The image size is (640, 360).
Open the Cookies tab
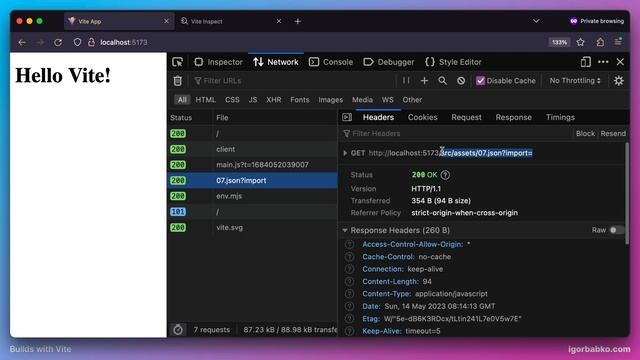coord(422,117)
